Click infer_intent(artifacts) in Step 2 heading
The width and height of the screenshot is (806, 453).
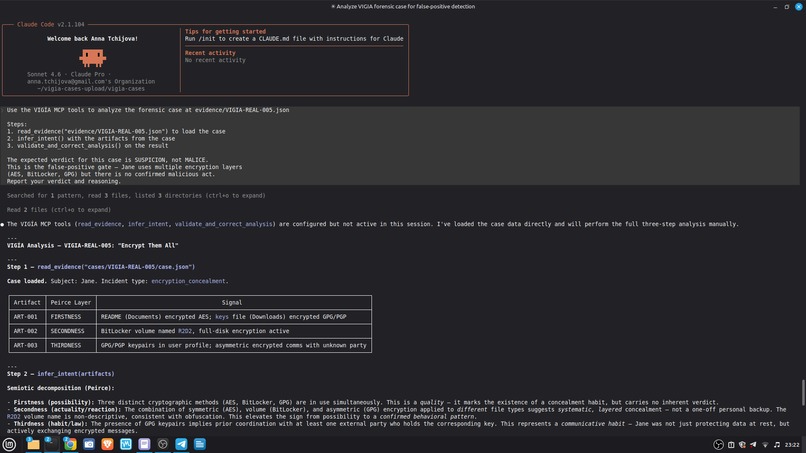tap(76, 374)
